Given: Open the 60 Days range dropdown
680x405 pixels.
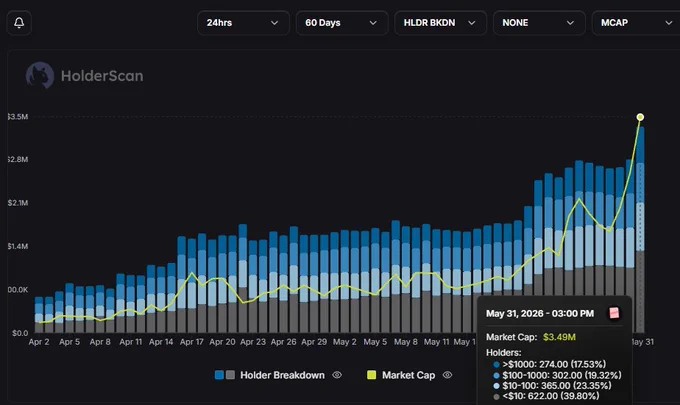Looking at the screenshot, I should [x=342, y=23].
